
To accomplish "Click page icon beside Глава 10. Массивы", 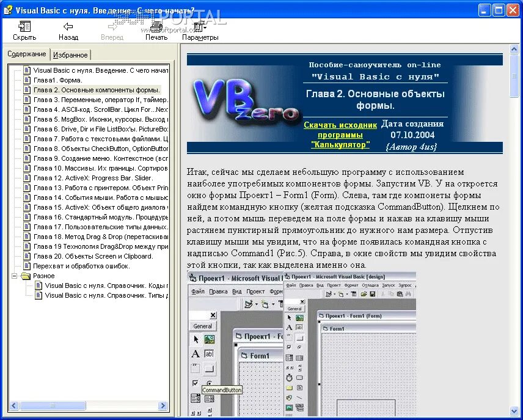I will pos(27,168).
